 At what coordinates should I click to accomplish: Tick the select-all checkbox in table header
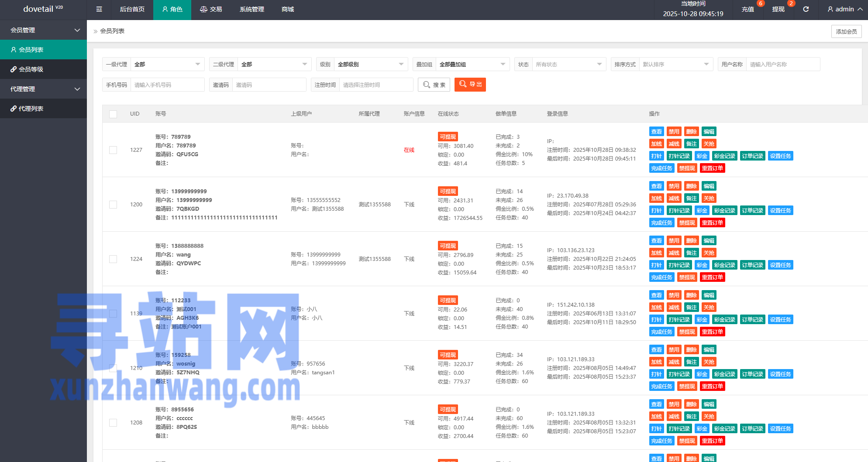coord(113,114)
